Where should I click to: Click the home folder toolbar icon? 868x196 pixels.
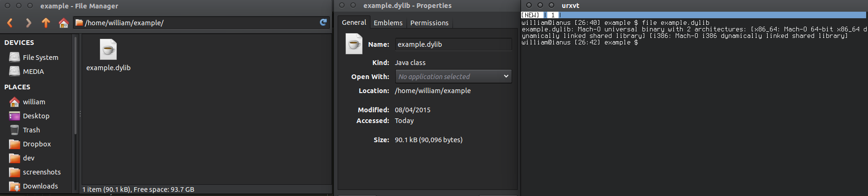coord(63,22)
